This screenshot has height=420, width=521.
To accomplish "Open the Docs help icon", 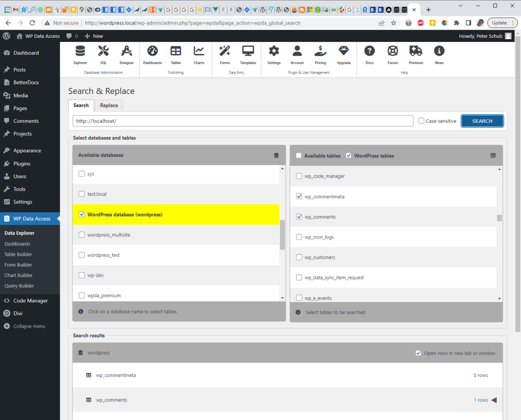I will pyautogui.click(x=370, y=51).
